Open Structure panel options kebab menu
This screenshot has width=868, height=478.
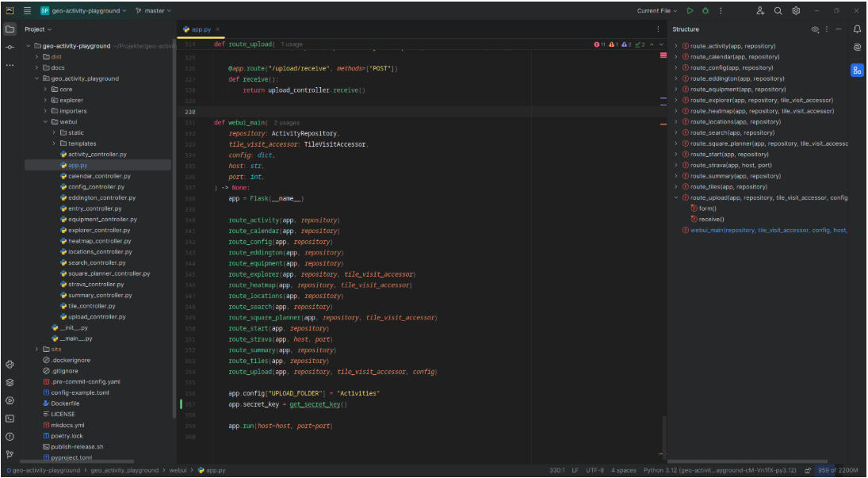click(827, 29)
